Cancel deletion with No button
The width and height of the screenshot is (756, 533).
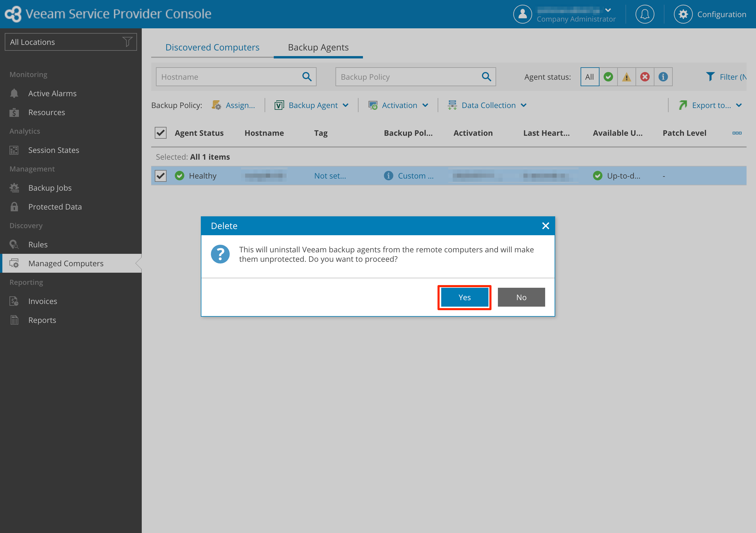[521, 297]
